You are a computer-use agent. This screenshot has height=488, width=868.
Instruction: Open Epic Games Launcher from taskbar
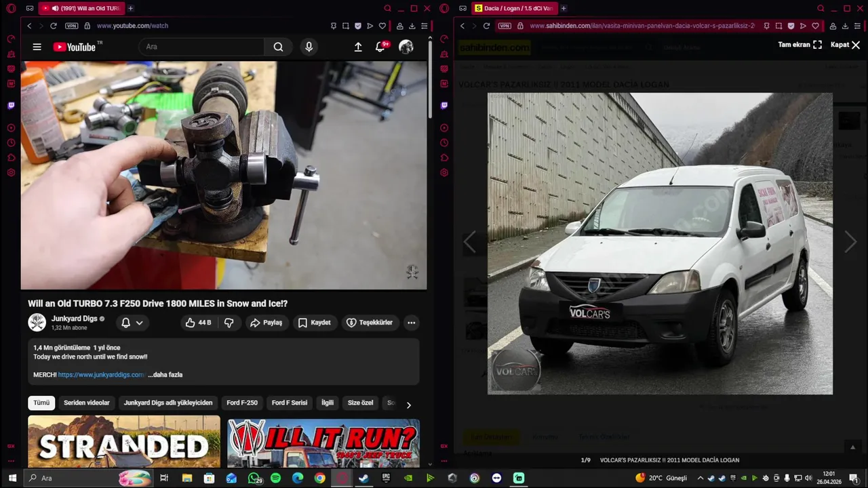[x=386, y=478]
